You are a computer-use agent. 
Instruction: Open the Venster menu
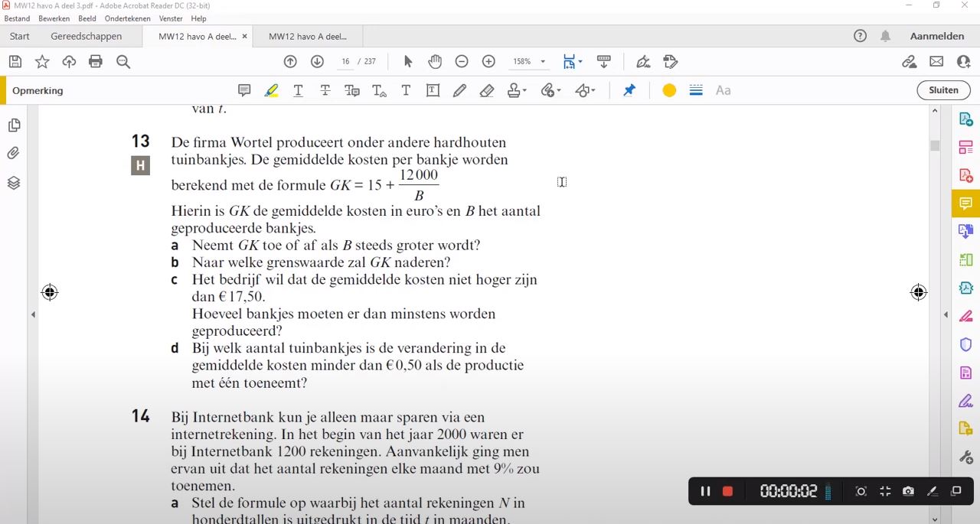point(171,18)
